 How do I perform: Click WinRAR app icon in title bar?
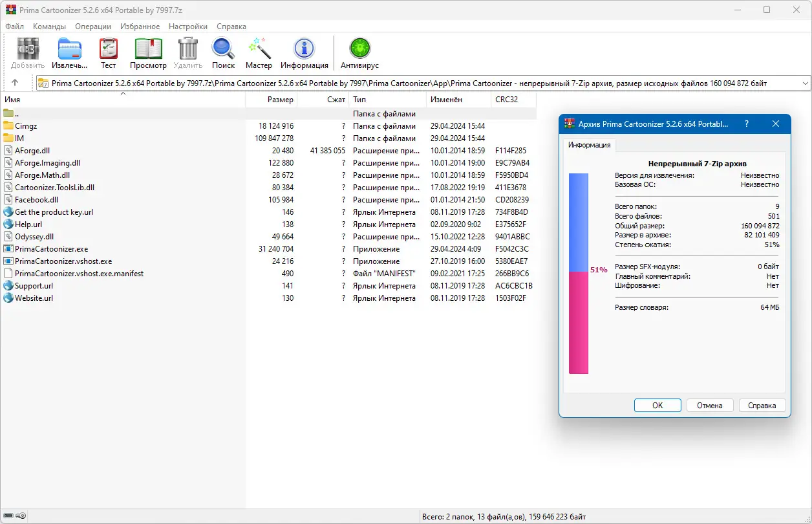point(10,10)
